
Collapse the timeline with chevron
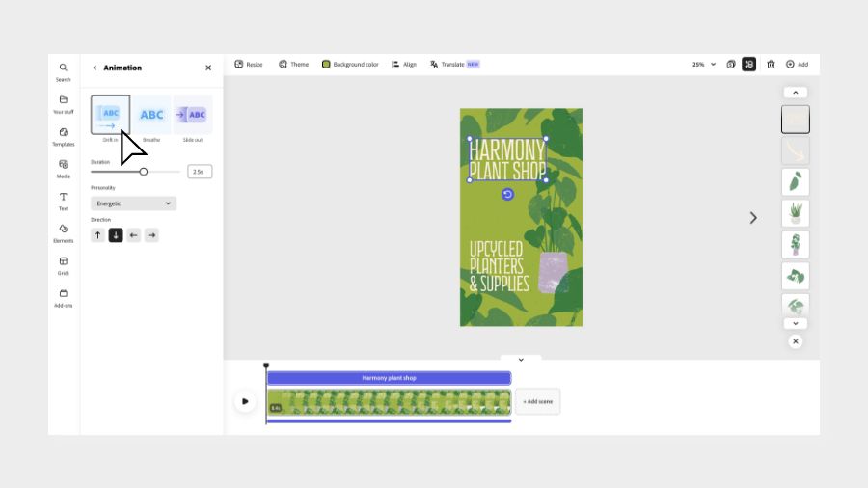click(521, 360)
